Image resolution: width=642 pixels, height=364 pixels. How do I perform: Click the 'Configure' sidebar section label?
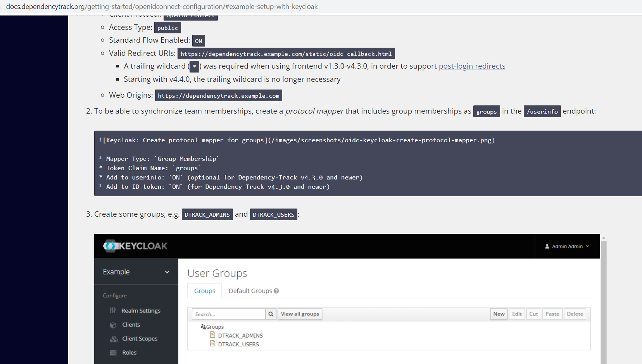tap(115, 295)
